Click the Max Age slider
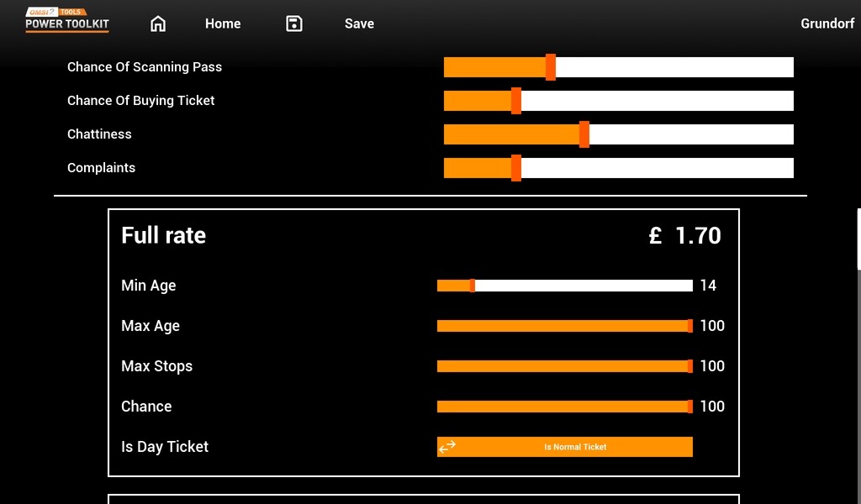 [x=563, y=325]
